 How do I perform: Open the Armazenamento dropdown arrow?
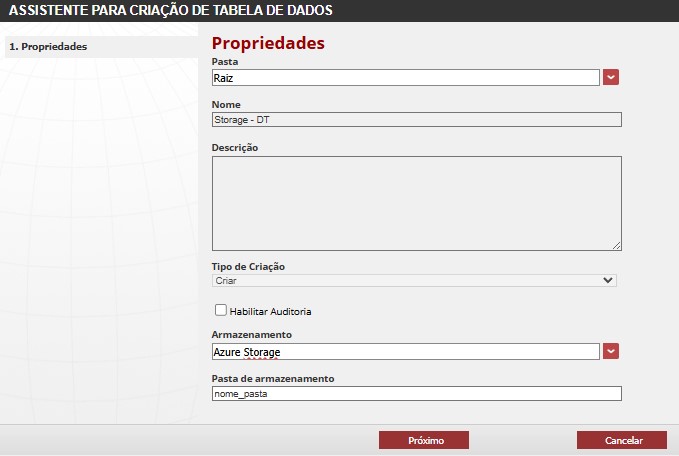(x=611, y=351)
